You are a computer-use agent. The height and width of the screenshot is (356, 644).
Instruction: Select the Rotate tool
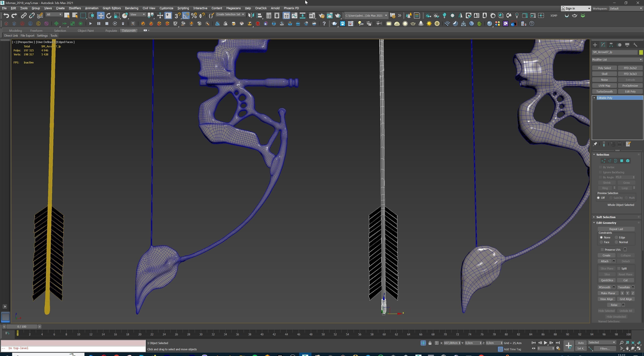109,15
